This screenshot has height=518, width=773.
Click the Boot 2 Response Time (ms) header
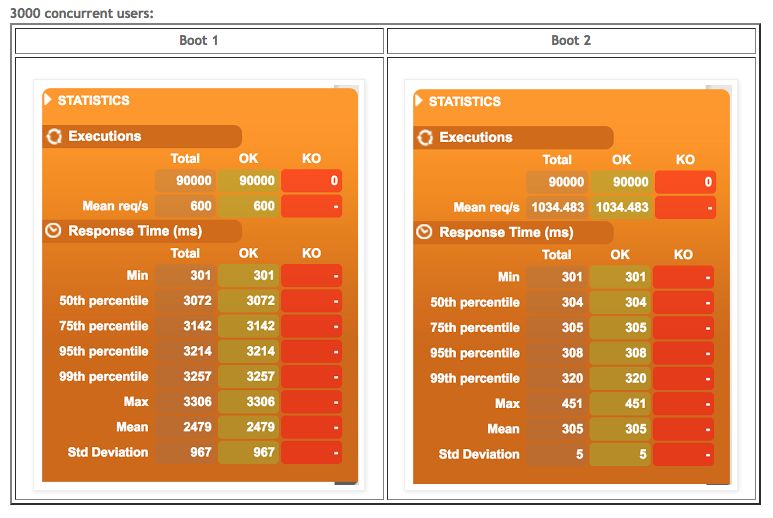tap(513, 232)
